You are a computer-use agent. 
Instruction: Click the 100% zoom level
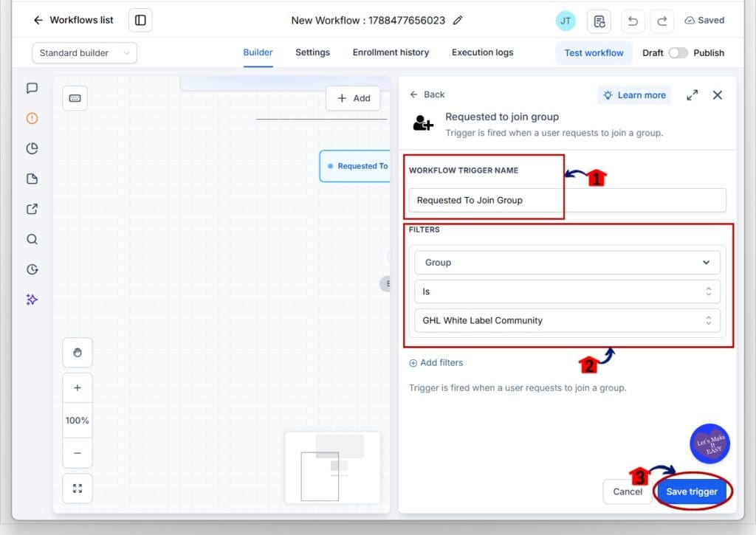(77, 421)
